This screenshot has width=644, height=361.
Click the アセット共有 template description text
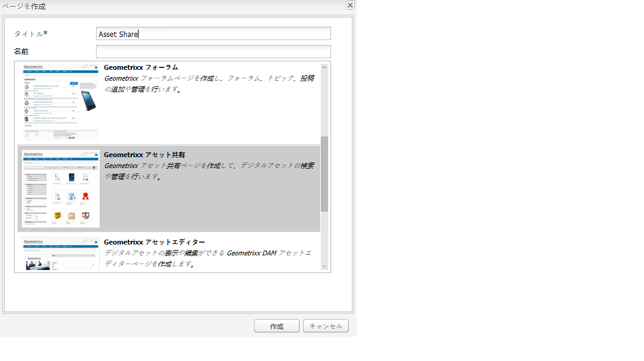click(x=209, y=171)
